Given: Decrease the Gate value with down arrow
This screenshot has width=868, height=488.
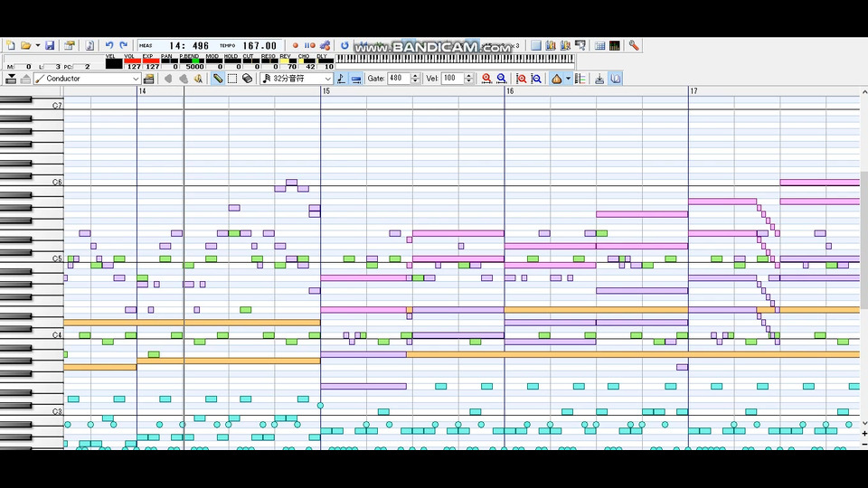Looking at the screenshot, I should (415, 81).
